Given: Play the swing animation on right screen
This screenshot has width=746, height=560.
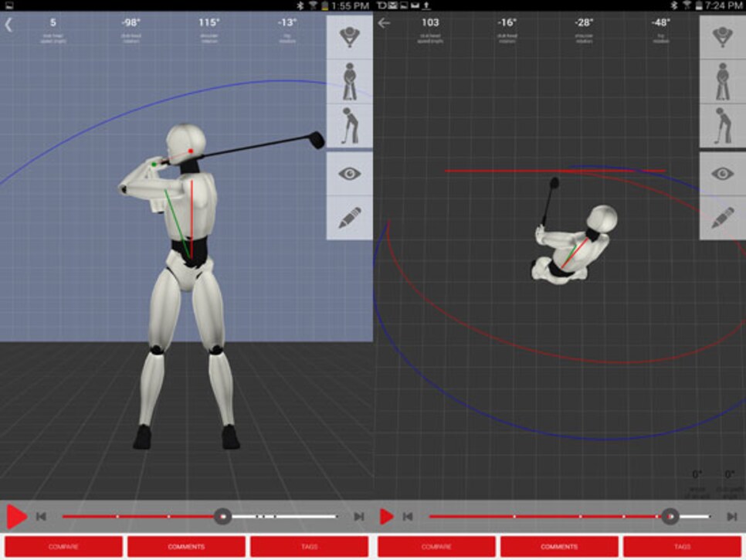Looking at the screenshot, I should pos(387,516).
